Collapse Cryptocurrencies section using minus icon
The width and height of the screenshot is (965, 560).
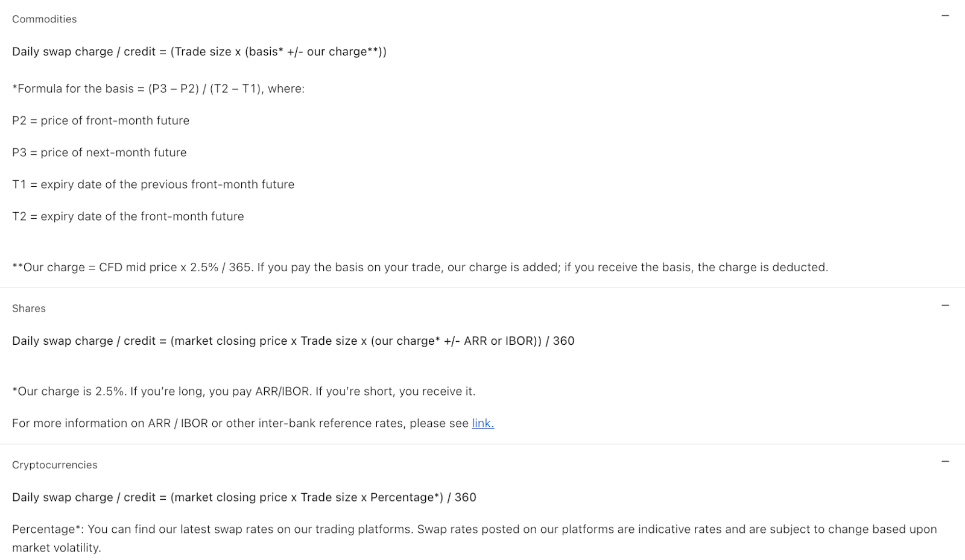945,462
